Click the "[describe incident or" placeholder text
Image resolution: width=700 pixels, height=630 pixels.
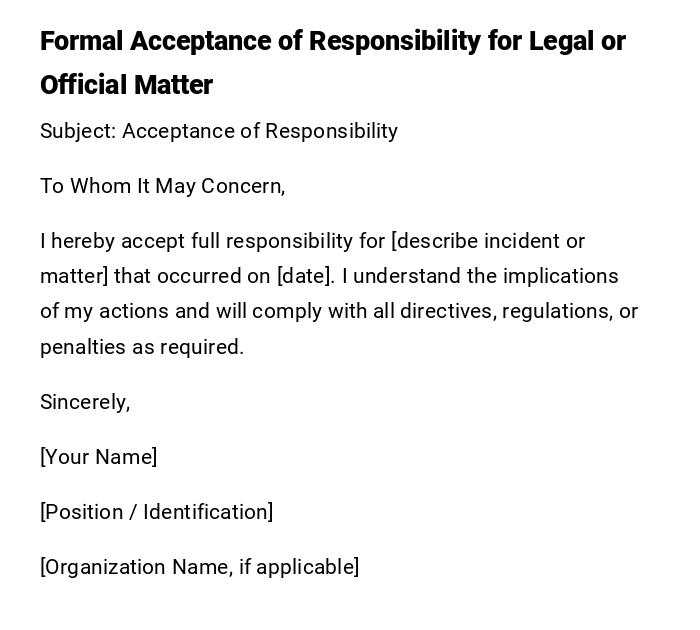(x=488, y=241)
